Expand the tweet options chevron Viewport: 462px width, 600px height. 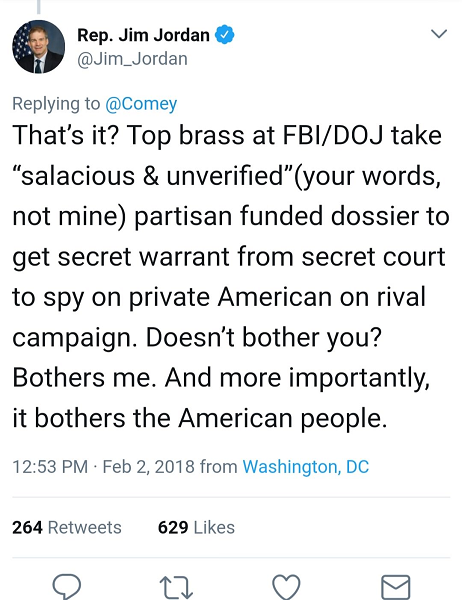[x=439, y=34]
